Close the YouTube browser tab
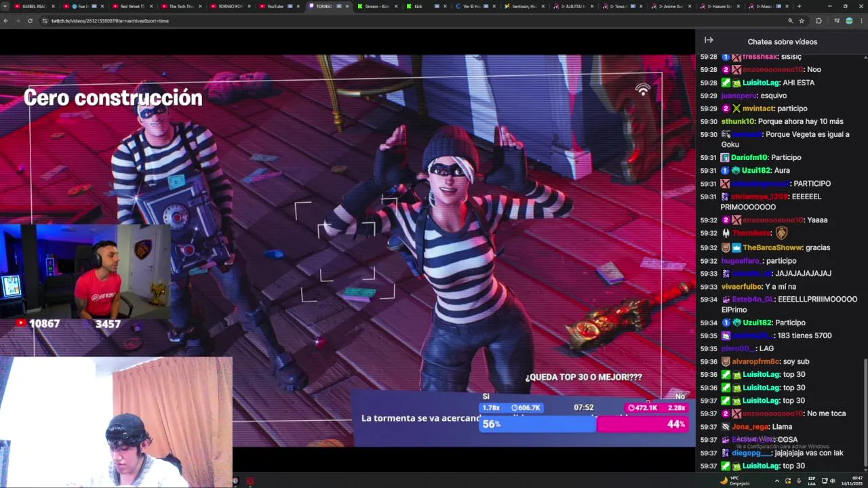The width and height of the screenshot is (868, 488). tap(299, 6)
